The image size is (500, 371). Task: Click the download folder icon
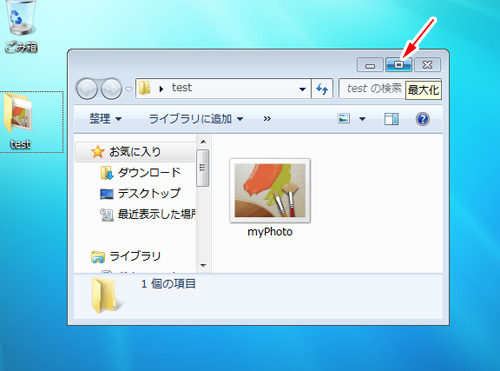pos(107,173)
